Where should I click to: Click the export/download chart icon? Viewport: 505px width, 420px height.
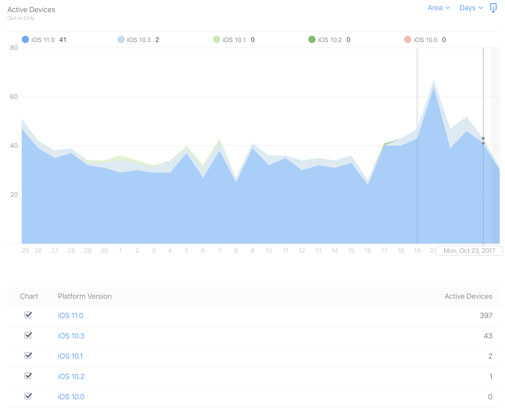(493, 8)
